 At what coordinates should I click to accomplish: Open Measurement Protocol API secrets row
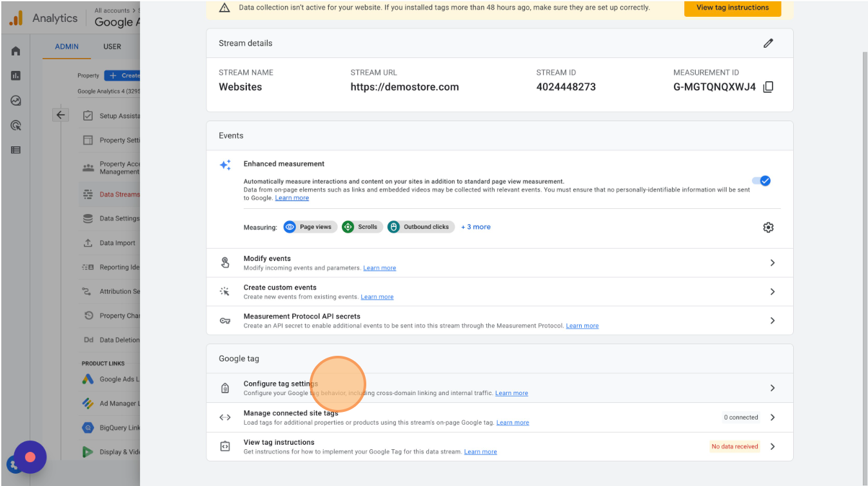[x=772, y=320]
